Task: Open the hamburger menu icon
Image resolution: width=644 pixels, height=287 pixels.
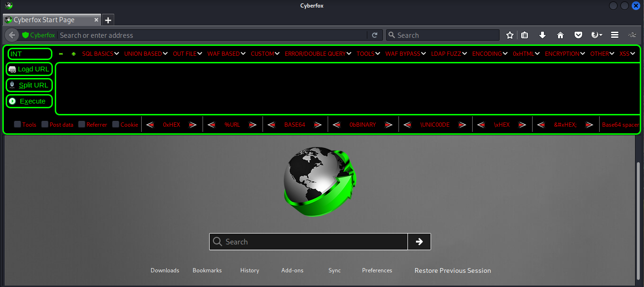Action: click(615, 35)
